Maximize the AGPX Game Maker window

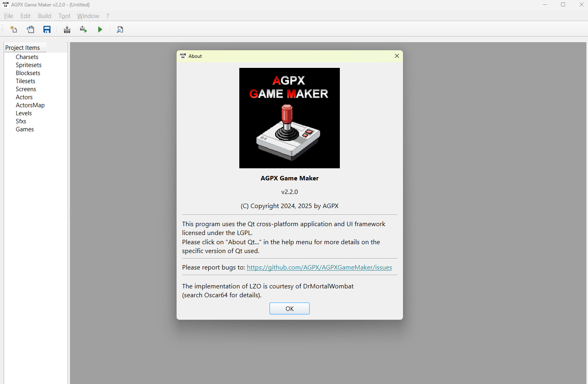pyautogui.click(x=563, y=4)
